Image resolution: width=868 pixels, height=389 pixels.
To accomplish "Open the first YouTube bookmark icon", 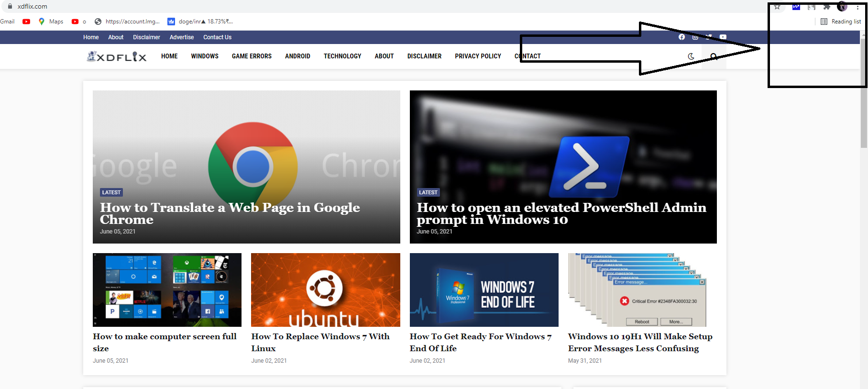I will [26, 22].
